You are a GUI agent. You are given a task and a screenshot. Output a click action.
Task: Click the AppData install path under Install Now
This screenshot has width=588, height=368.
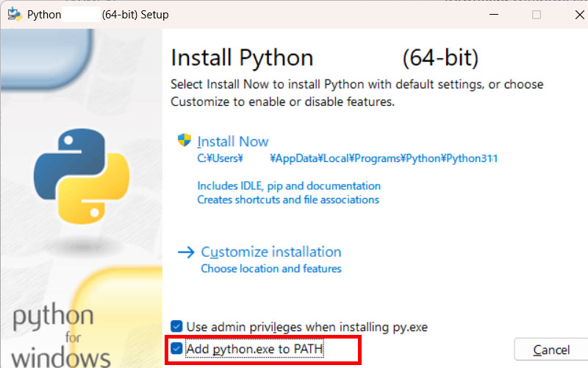[x=347, y=158]
